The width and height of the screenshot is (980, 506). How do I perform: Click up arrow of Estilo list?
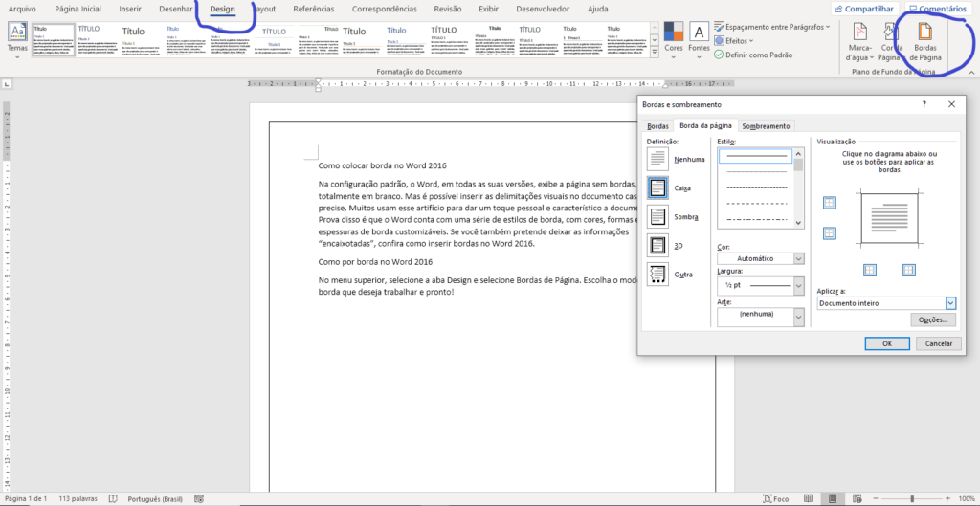(x=798, y=152)
